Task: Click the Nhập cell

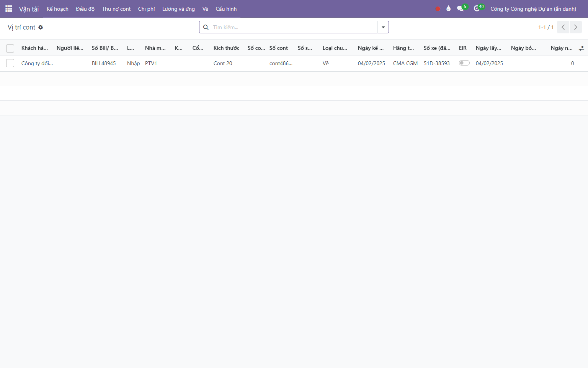Action: (x=134, y=63)
